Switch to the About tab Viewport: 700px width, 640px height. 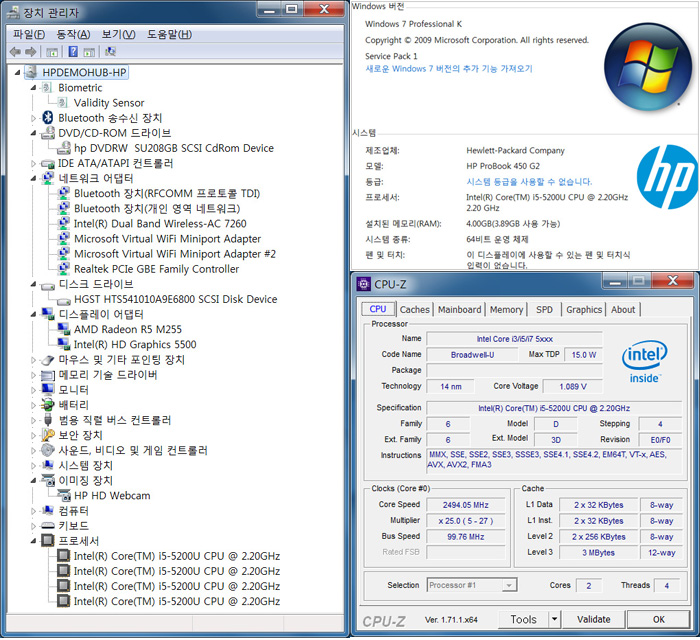click(623, 309)
